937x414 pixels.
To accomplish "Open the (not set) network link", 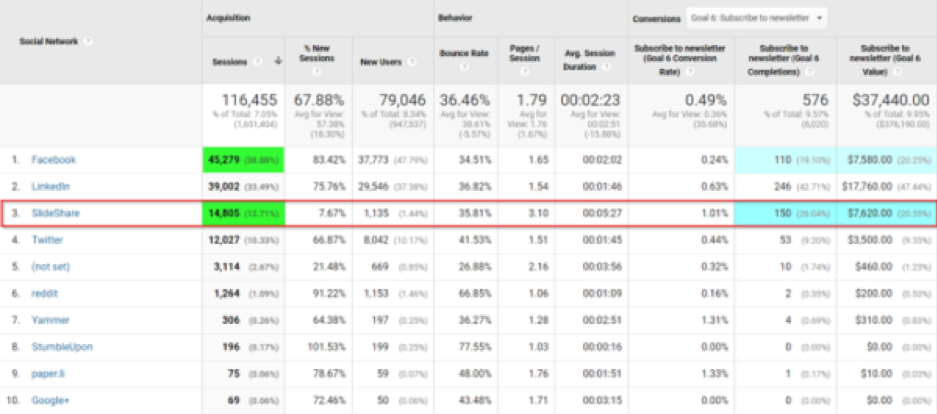I will [51, 266].
